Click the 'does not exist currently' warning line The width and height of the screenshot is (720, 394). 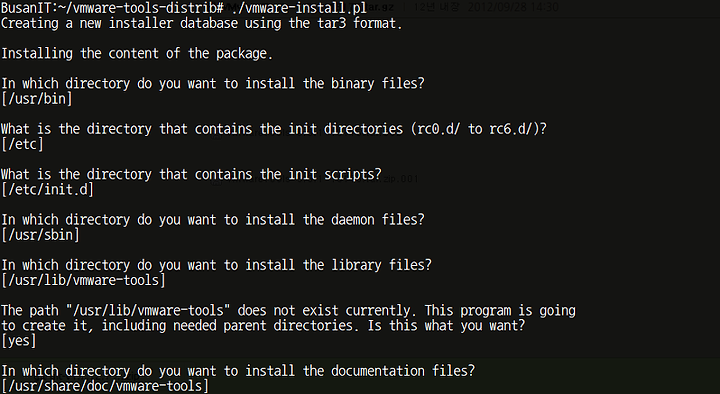point(288,311)
